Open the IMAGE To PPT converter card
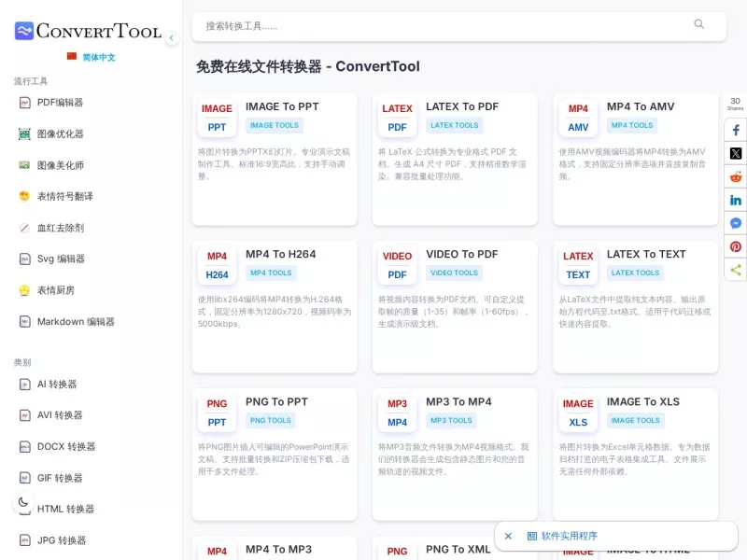Image resolution: width=747 pixels, height=560 pixels. point(275,160)
